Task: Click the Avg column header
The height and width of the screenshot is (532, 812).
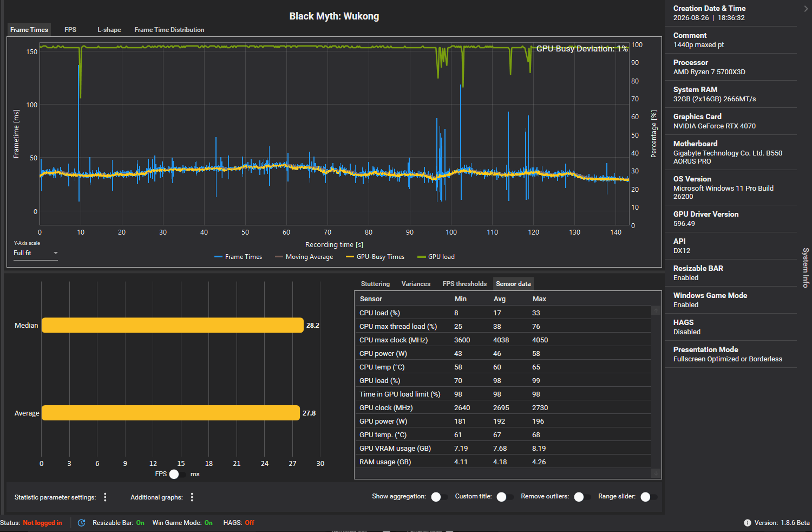Action: point(500,299)
